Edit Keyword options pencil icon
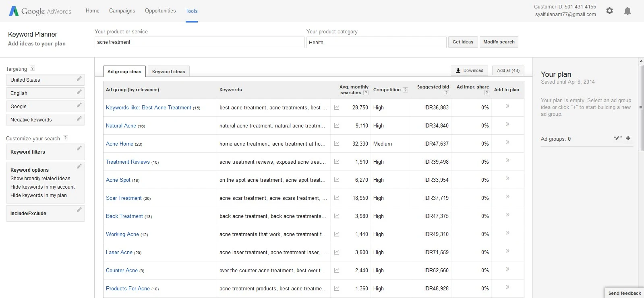This screenshot has height=298, width=644. [79, 166]
